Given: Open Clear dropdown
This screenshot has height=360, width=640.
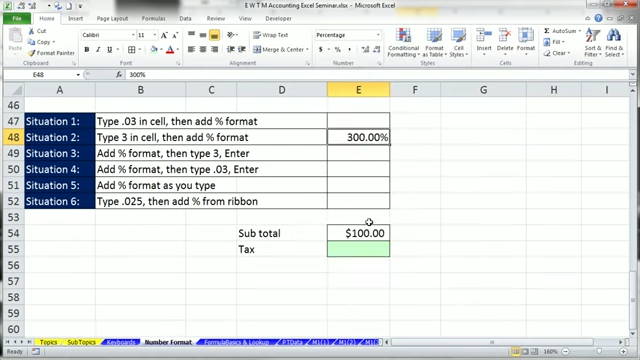Looking at the screenshot, I should [557, 53].
